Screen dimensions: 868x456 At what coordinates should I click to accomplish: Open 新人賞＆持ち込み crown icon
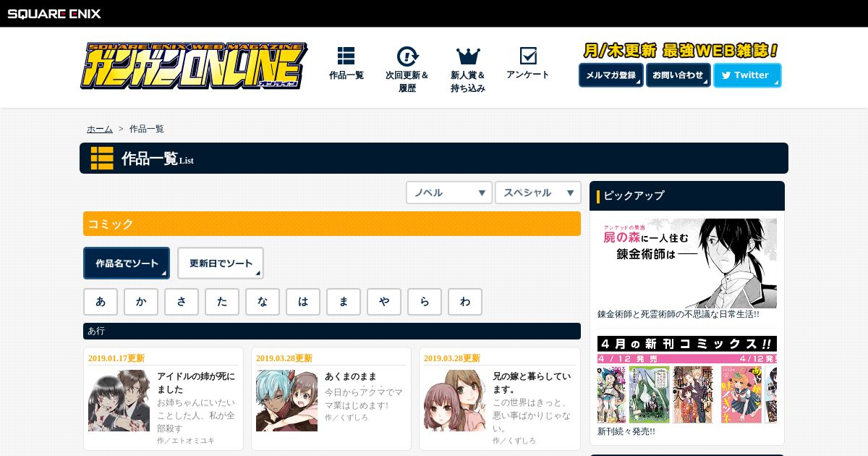pos(468,56)
